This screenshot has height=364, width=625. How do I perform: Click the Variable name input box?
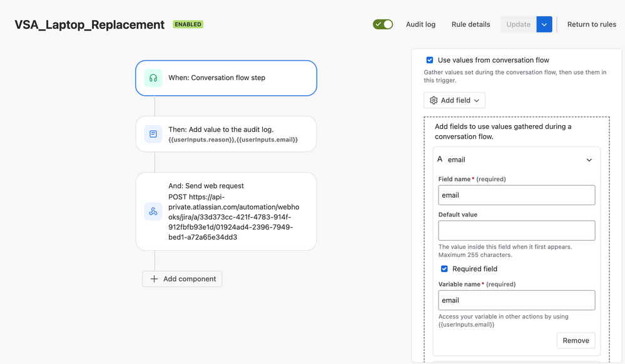coord(517,300)
